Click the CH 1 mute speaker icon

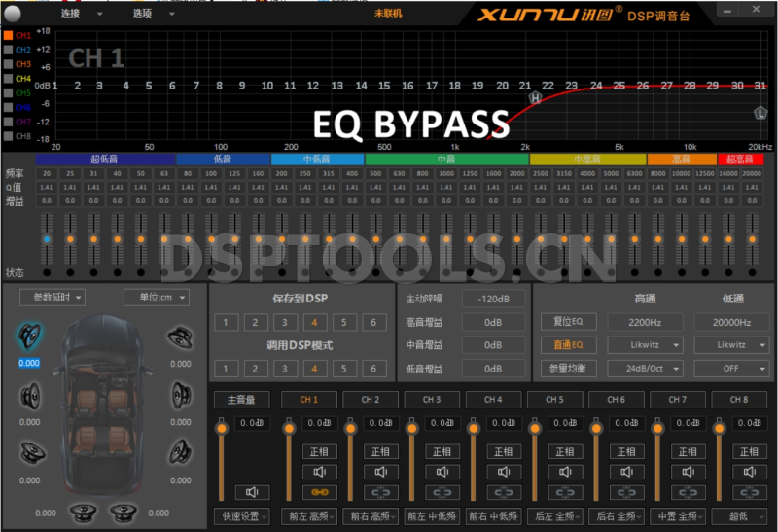[319, 472]
